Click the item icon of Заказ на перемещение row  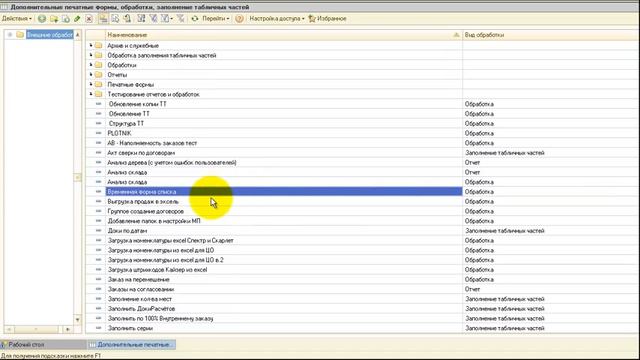click(98, 279)
